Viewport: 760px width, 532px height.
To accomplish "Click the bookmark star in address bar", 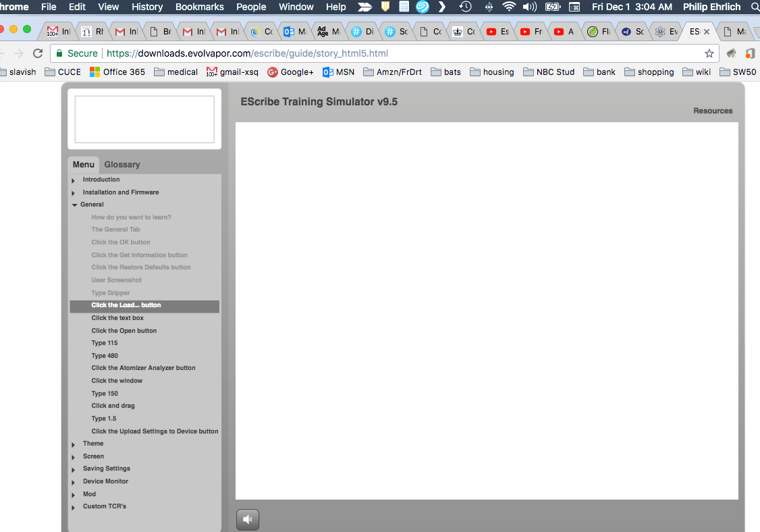I will 709,53.
